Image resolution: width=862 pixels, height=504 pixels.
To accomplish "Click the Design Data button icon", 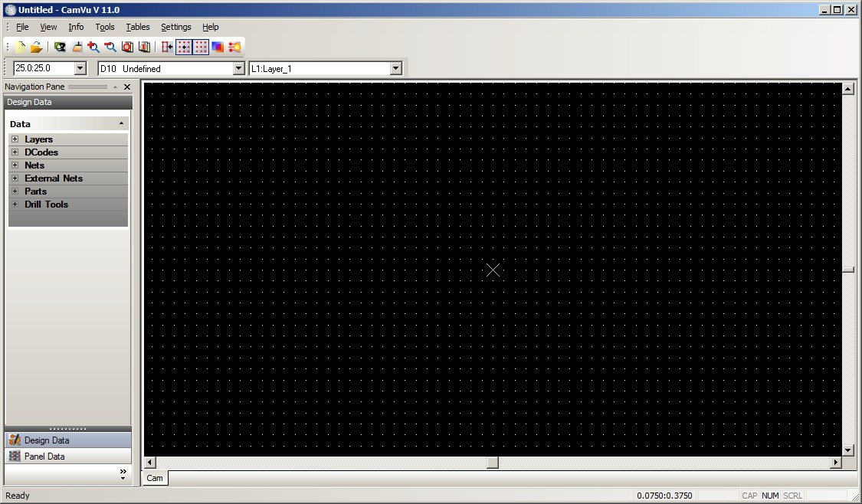I will (x=15, y=440).
